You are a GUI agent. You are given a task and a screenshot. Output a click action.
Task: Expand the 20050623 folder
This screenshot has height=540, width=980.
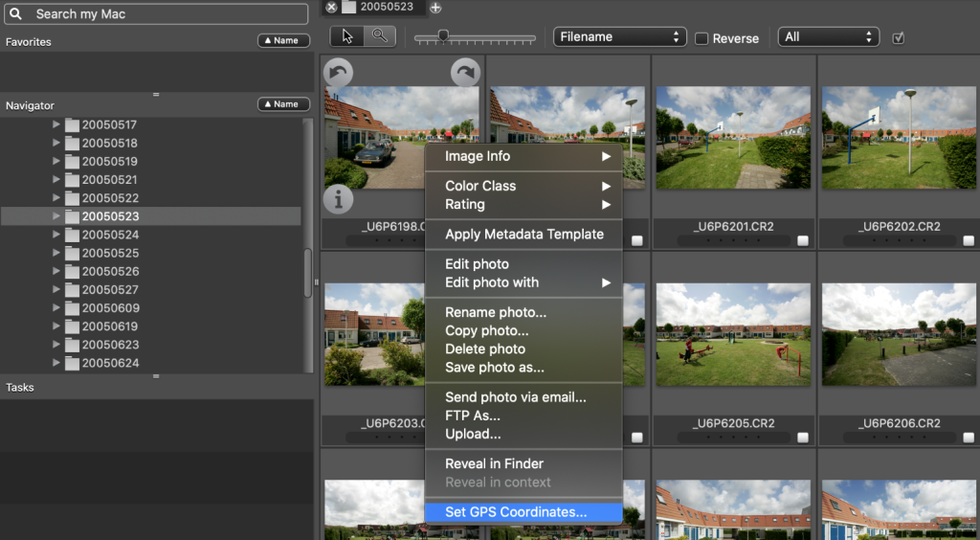(x=56, y=344)
